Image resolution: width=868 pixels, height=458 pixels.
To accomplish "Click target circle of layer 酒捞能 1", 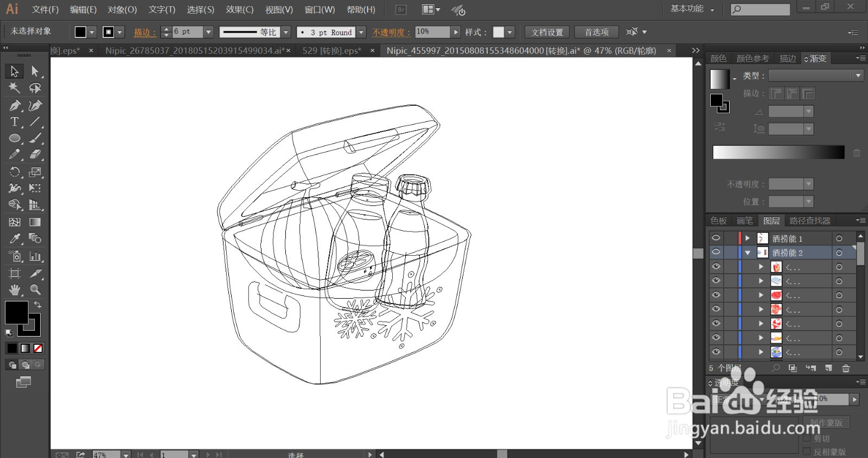I will click(x=839, y=238).
